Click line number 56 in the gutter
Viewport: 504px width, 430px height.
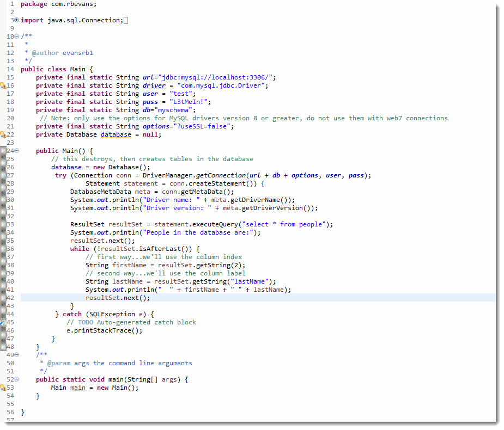tap(10, 412)
